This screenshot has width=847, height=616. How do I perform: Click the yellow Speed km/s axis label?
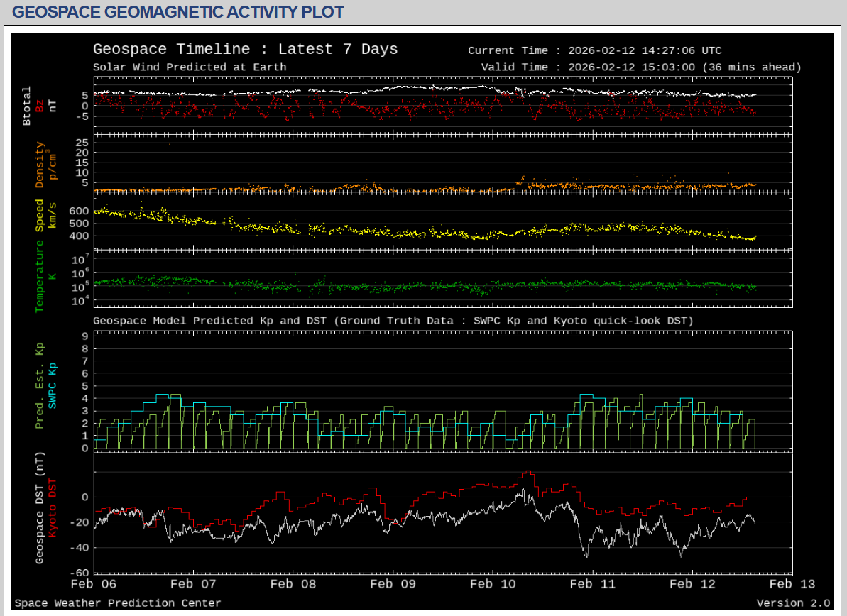point(40,215)
